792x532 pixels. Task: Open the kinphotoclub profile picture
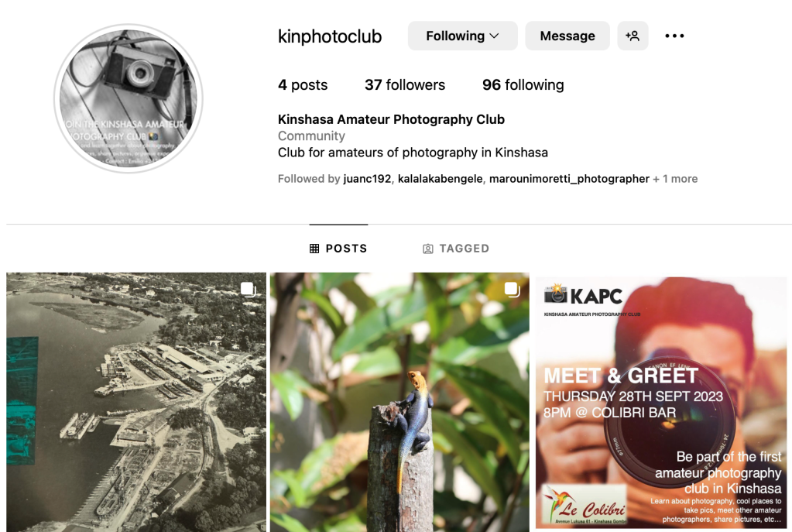(129, 98)
